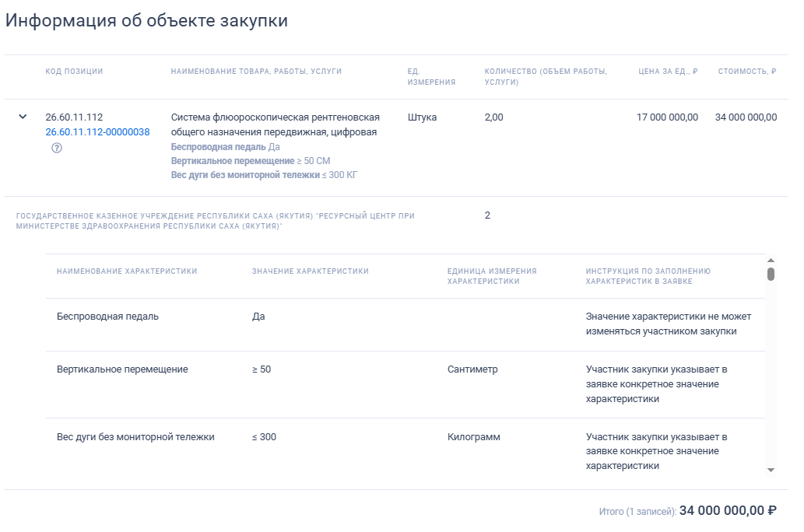
Task: Click the quantity value 2,00
Action: (493, 117)
